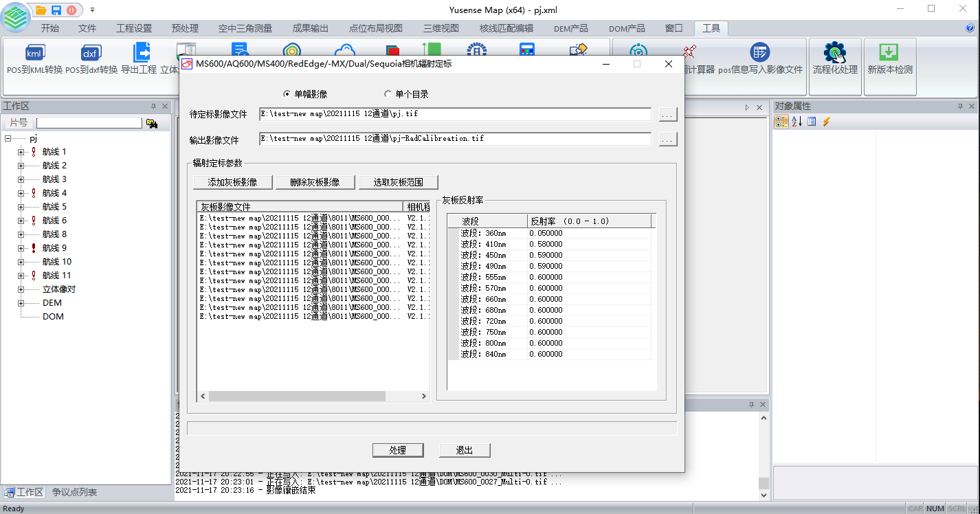
Task: Expand the 航线 1 tree node
Action: [21, 152]
